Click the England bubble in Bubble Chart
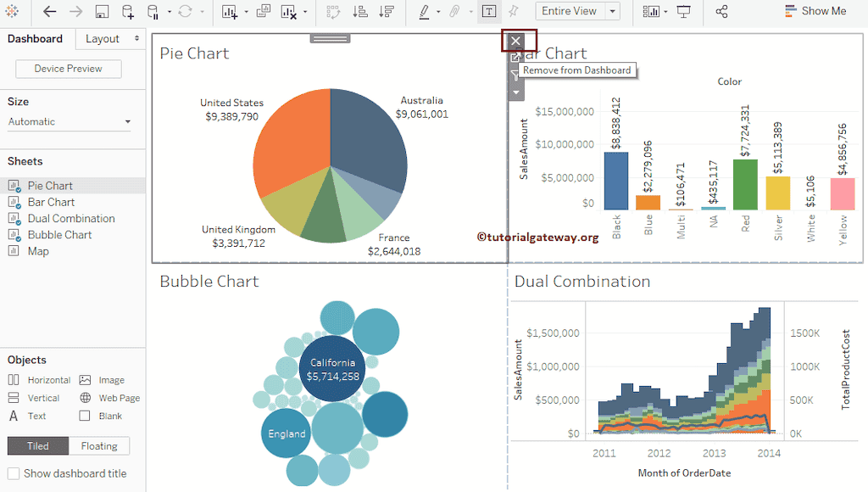Image resolution: width=868 pixels, height=492 pixels. pos(287,433)
